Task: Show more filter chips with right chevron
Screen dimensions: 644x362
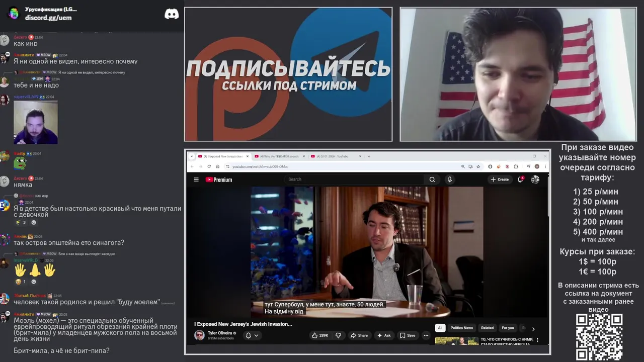Action: pyautogui.click(x=533, y=329)
